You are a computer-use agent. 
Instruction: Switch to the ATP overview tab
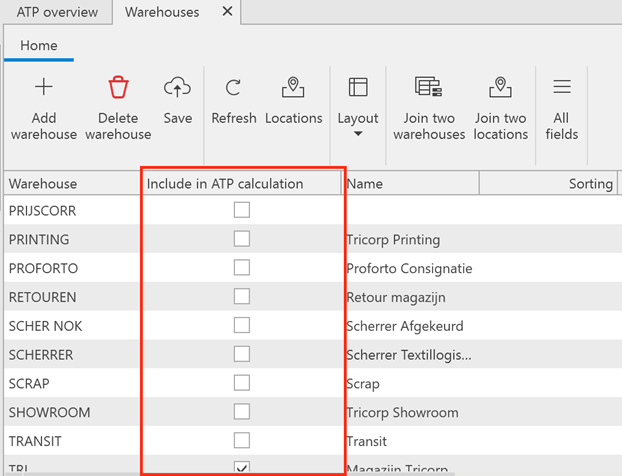coord(57,12)
